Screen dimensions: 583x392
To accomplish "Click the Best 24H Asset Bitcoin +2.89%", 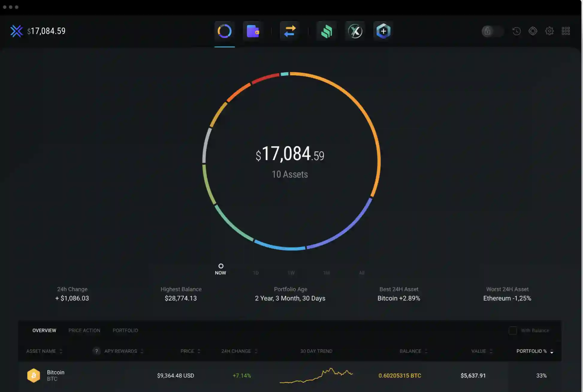I will (399, 298).
